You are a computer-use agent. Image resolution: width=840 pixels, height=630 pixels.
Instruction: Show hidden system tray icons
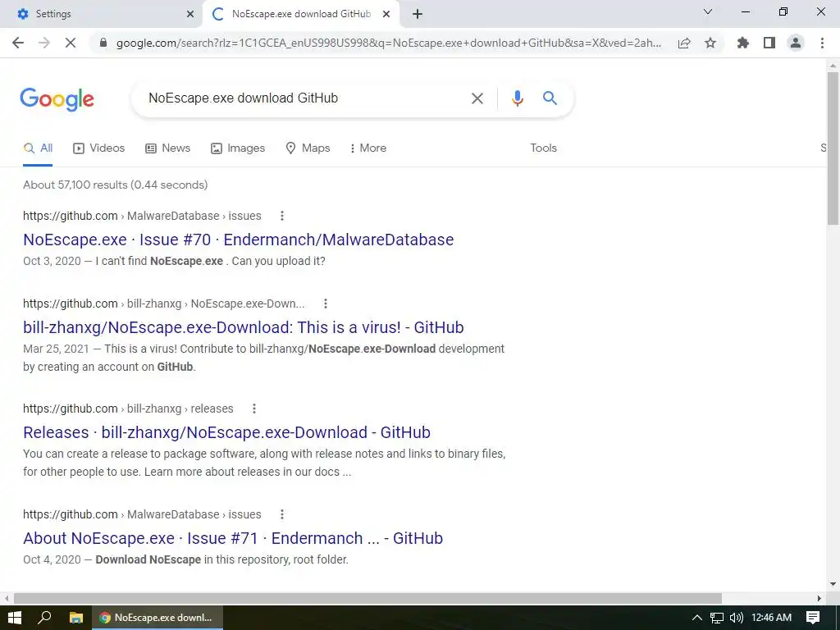(697, 618)
